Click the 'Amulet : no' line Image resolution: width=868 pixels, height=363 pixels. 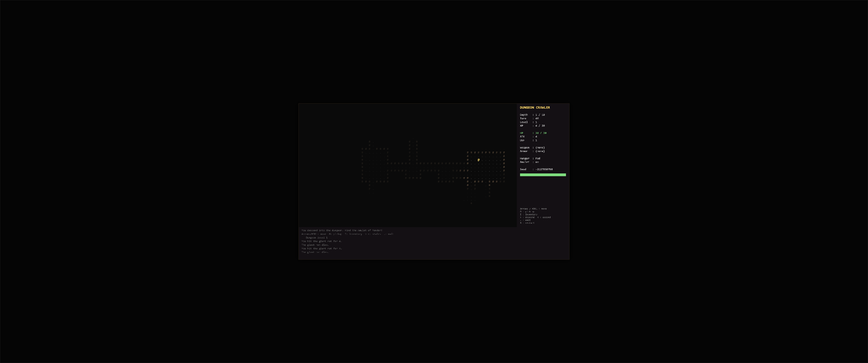coord(529,162)
